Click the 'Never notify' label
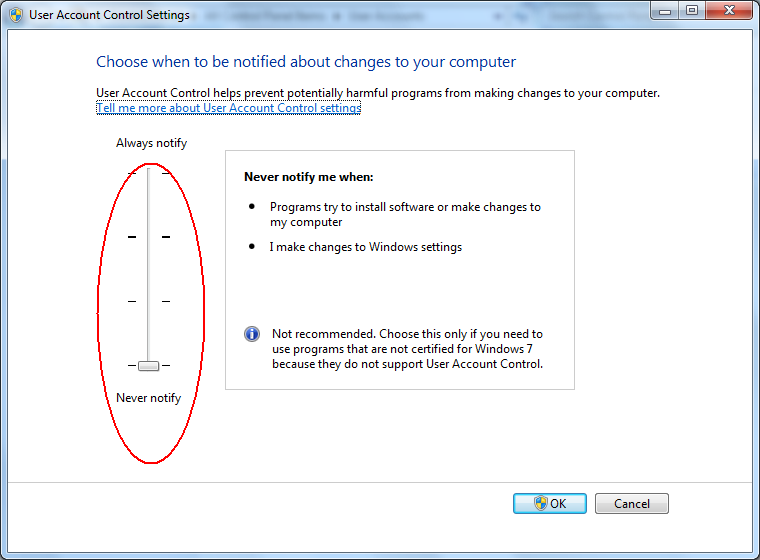Image resolution: width=760 pixels, height=560 pixels. click(x=148, y=398)
